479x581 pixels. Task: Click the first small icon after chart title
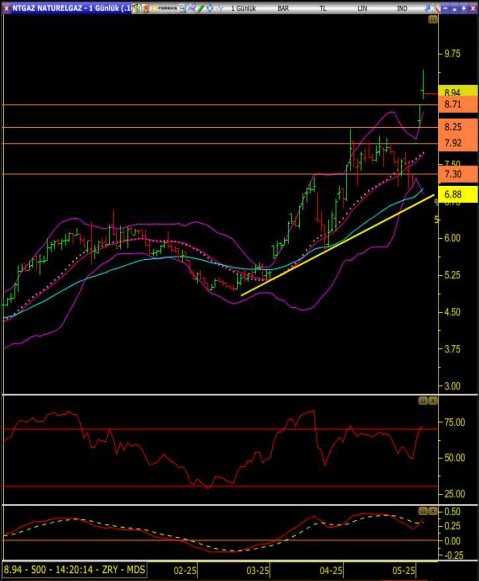(136, 8)
